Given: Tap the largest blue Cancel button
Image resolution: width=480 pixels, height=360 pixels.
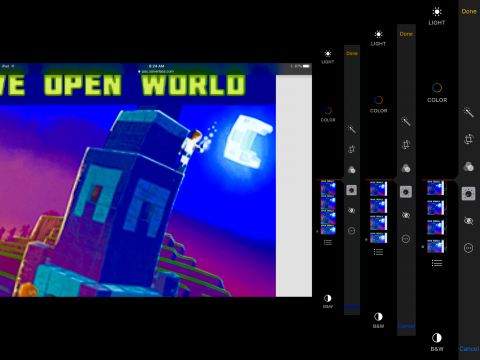Looking at the screenshot, I should click(469, 349).
